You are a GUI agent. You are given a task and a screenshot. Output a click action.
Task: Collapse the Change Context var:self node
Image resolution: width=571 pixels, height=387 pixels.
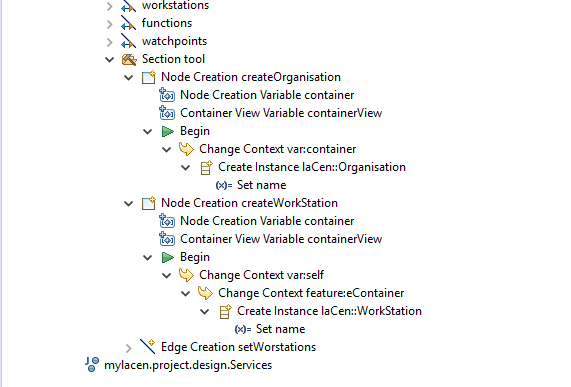click(x=166, y=276)
